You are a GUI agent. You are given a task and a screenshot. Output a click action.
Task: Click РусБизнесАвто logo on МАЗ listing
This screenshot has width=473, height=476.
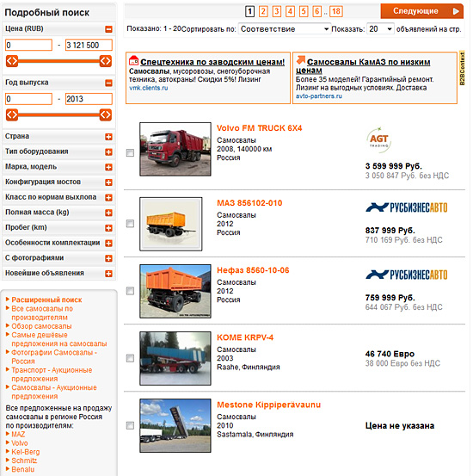[x=407, y=207]
